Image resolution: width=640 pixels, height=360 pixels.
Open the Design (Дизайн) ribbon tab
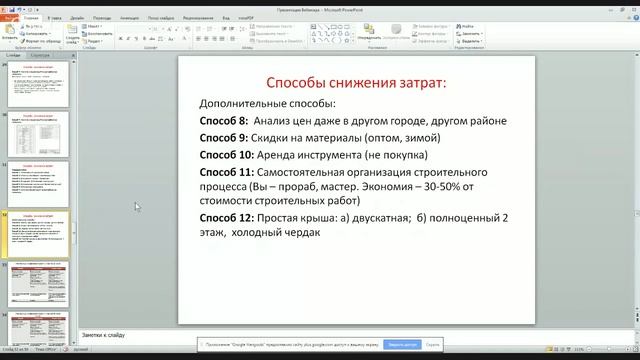(77, 18)
